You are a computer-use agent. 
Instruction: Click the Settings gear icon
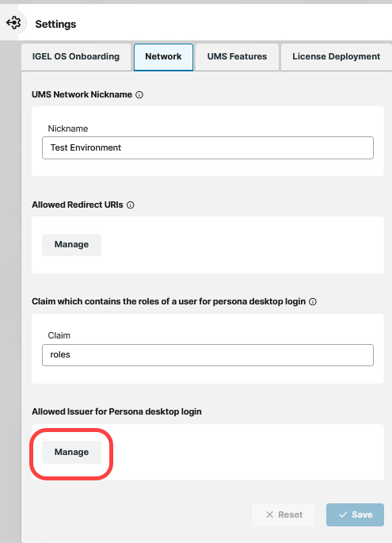tap(13, 23)
